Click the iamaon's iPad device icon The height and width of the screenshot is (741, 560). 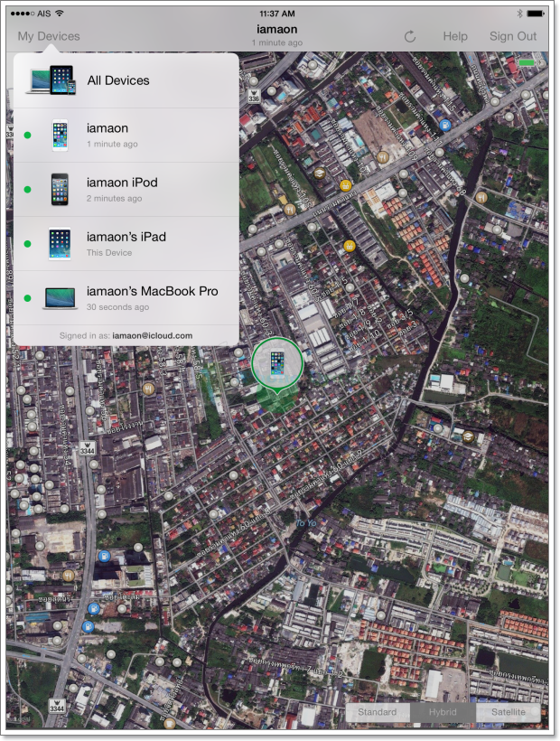60,244
